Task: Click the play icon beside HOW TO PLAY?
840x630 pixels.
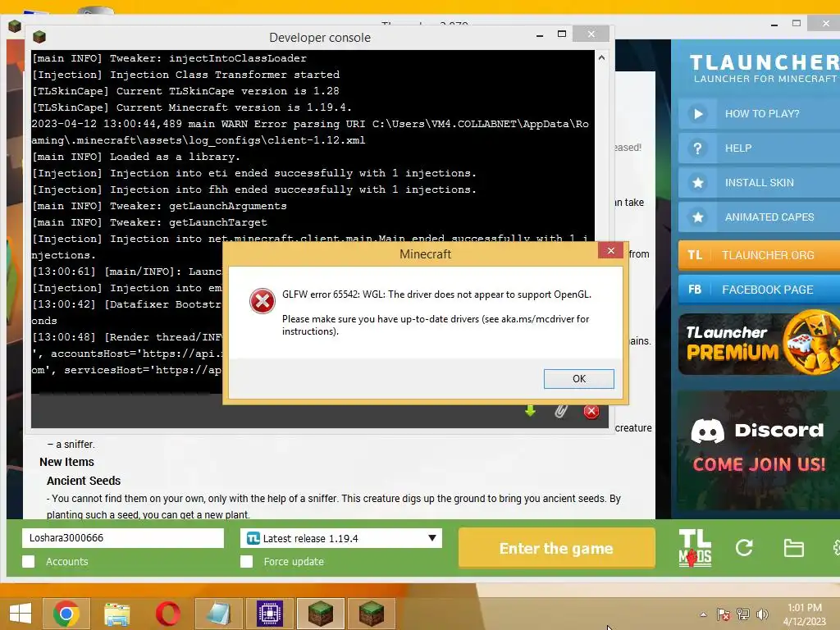Action: 697,113
